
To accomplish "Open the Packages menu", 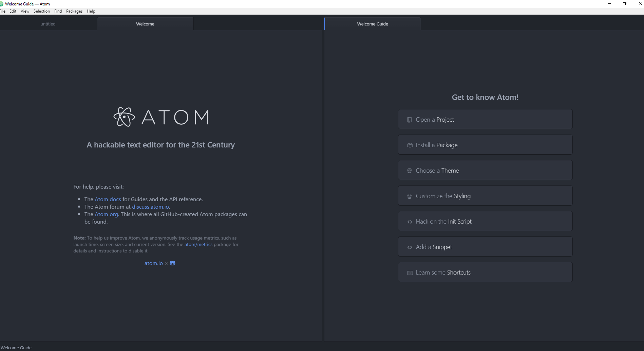I will 74,11.
